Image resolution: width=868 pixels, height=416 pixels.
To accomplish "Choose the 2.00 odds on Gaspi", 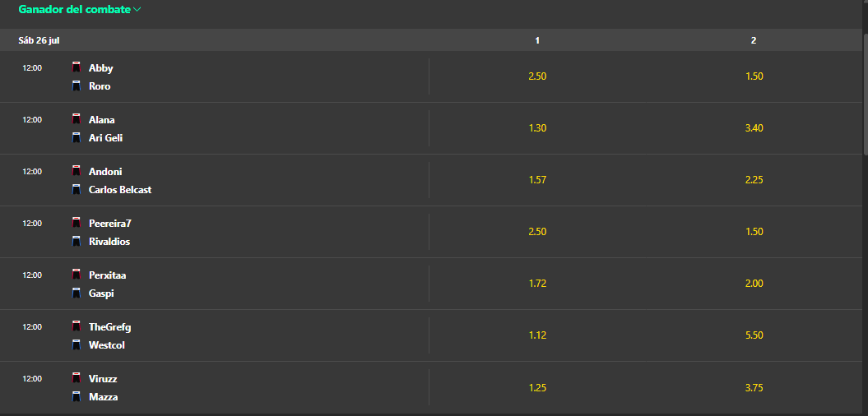I will (x=754, y=284).
